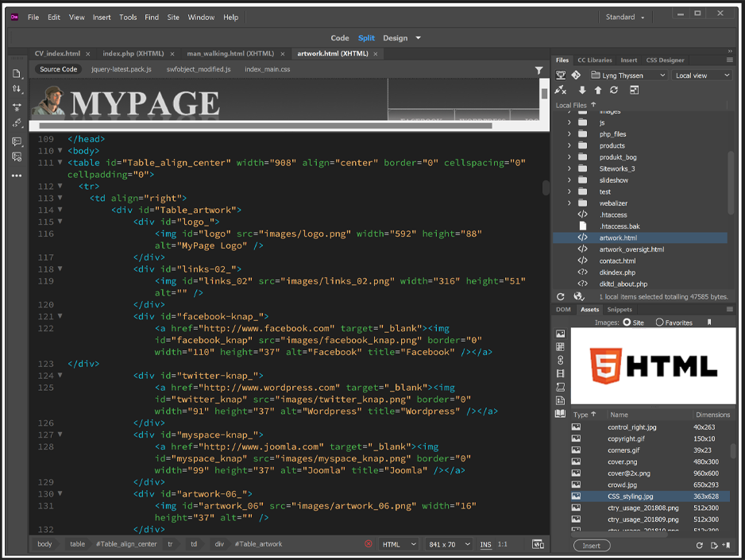This screenshot has width=745, height=560.
Task: Select the Favorites radio button in Assets
Action: click(660, 322)
